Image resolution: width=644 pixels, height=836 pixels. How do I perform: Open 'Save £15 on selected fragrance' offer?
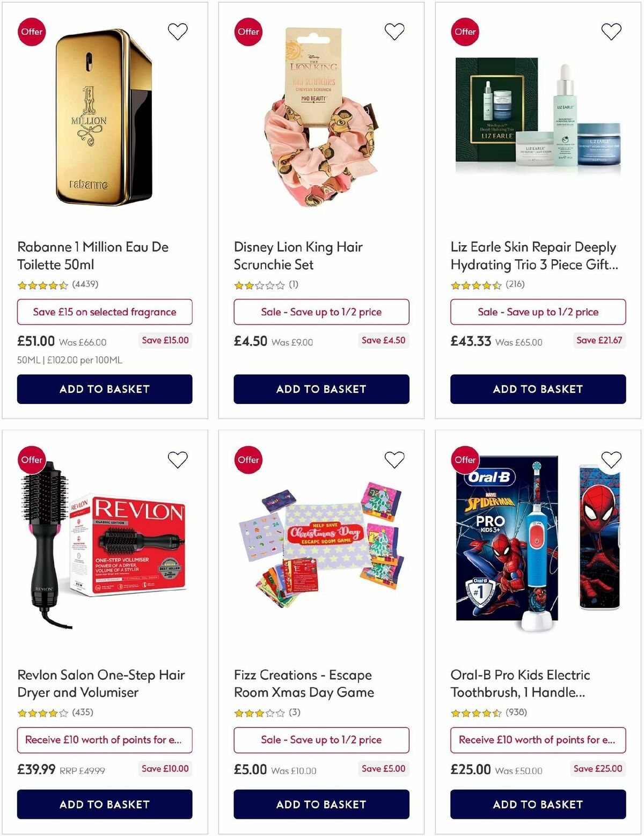coord(105,312)
